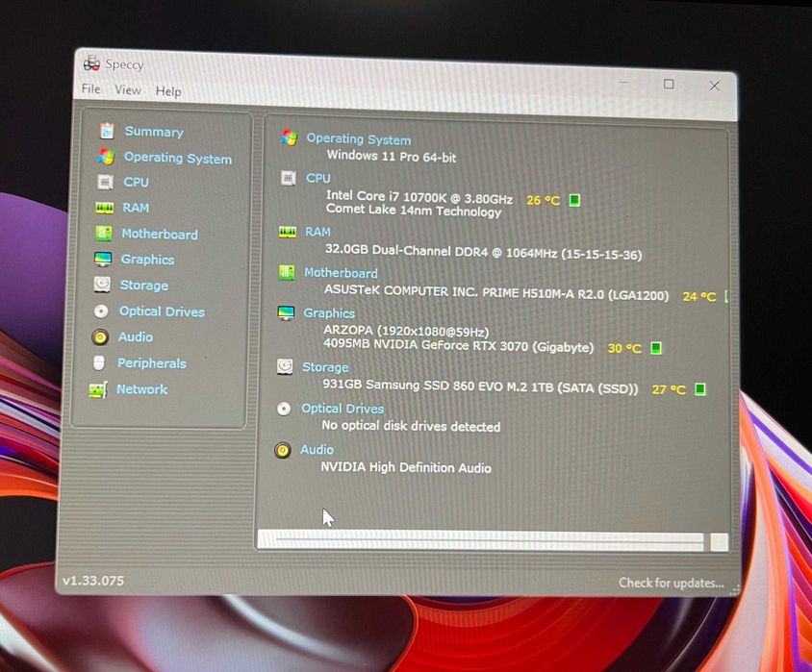The height and width of the screenshot is (672, 812).
Task: Click the Windows flag icon in summary panel
Action: (x=289, y=137)
